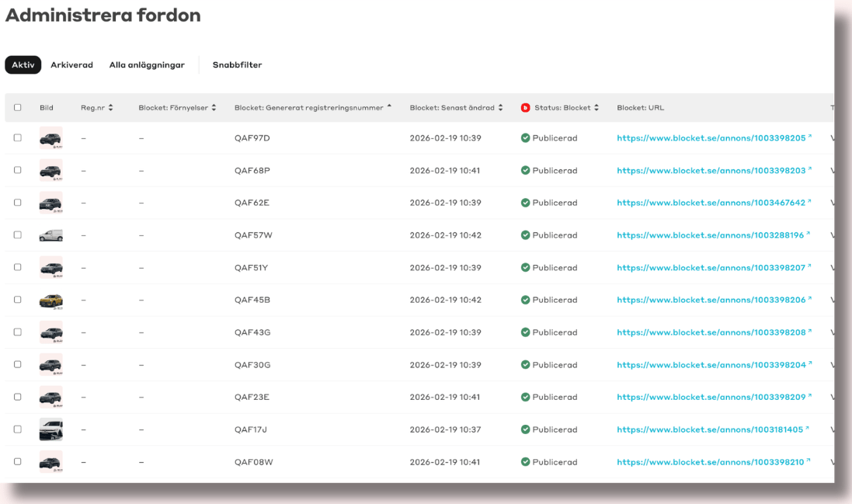Click external link arrow for annons 1003181405
The height and width of the screenshot is (504, 852).
coord(809,429)
